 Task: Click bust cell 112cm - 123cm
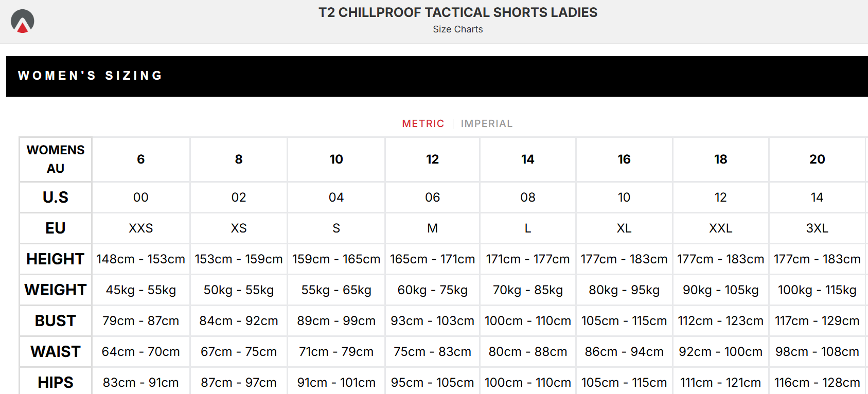[x=720, y=321]
